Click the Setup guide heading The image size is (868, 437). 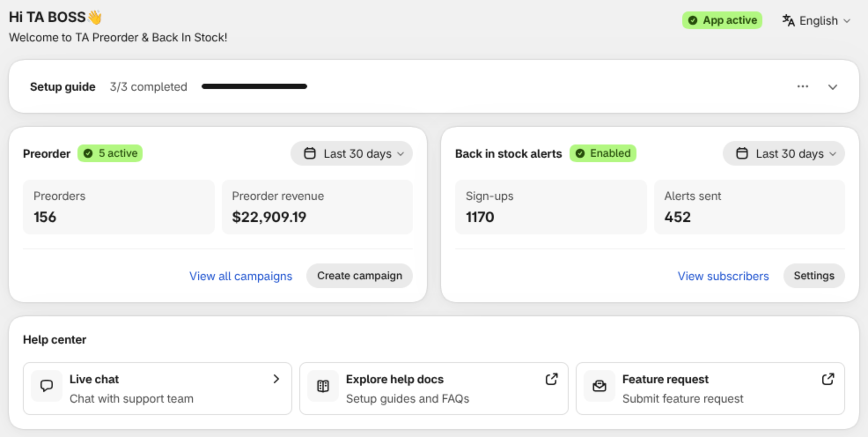pyautogui.click(x=63, y=87)
